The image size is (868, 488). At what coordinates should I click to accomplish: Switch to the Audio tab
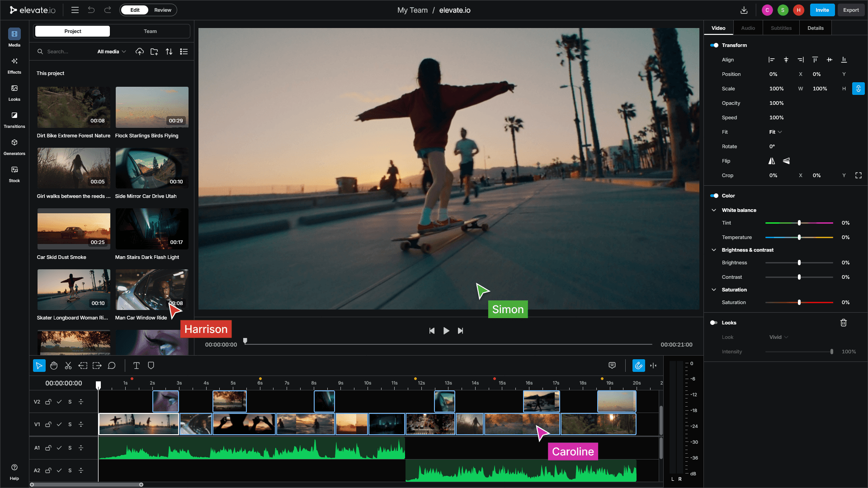click(748, 28)
